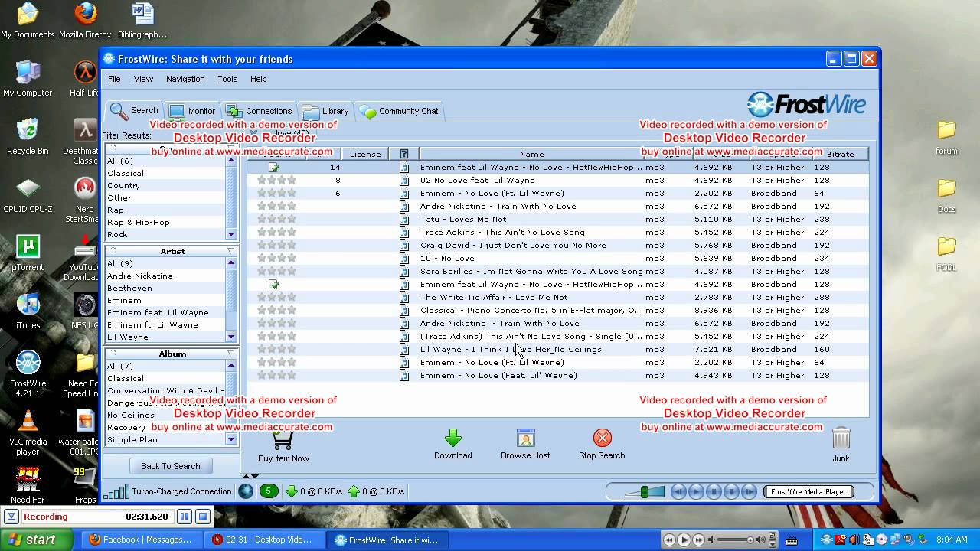
Task: Open the File menu
Action: 114,79
